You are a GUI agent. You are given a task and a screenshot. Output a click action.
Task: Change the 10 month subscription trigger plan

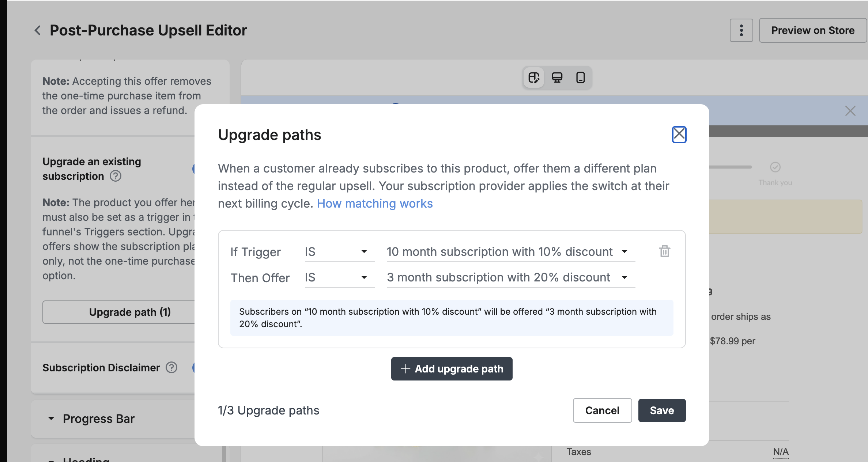[x=511, y=252]
